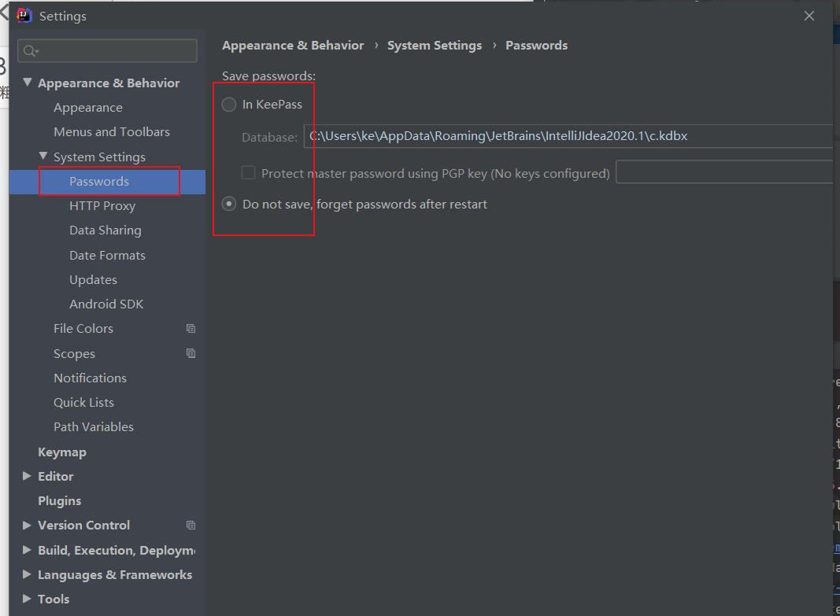Open Path Variables settings
The width and height of the screenshot is (840, 616).
pos(94,427)
